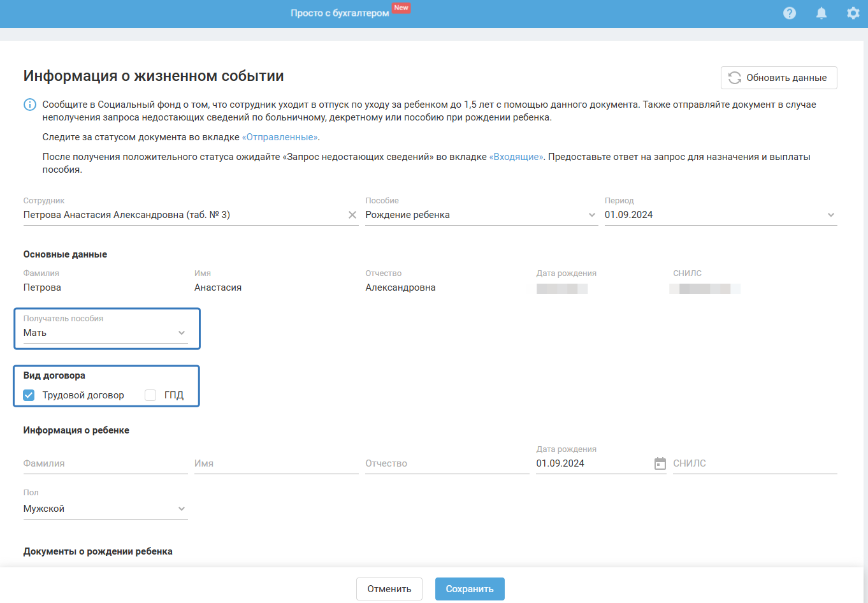This screenshot has height=603, width=868.
Task: Open settings gear icon
Action: click(x=853, y=13)
